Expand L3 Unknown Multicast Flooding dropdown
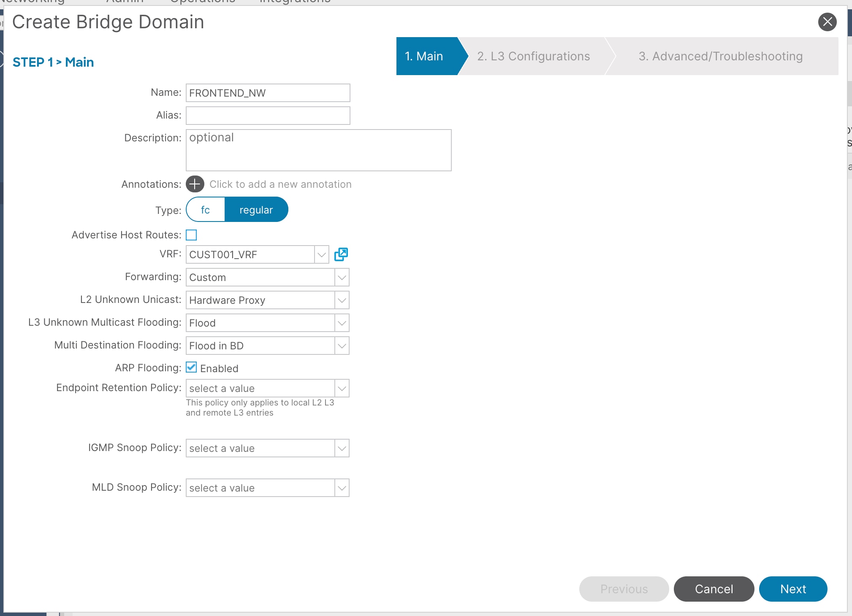The width and height of the screenshot is (852, 616). [342, 323]
